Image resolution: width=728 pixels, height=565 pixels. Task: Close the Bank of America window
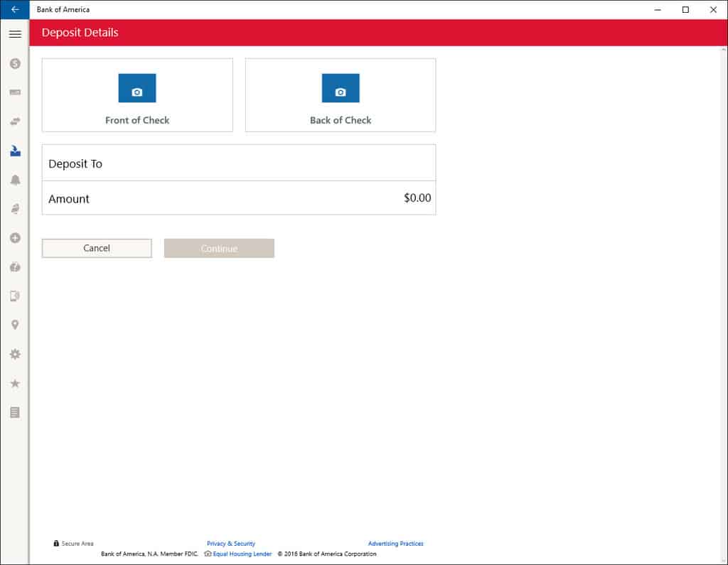coord(713,9)
